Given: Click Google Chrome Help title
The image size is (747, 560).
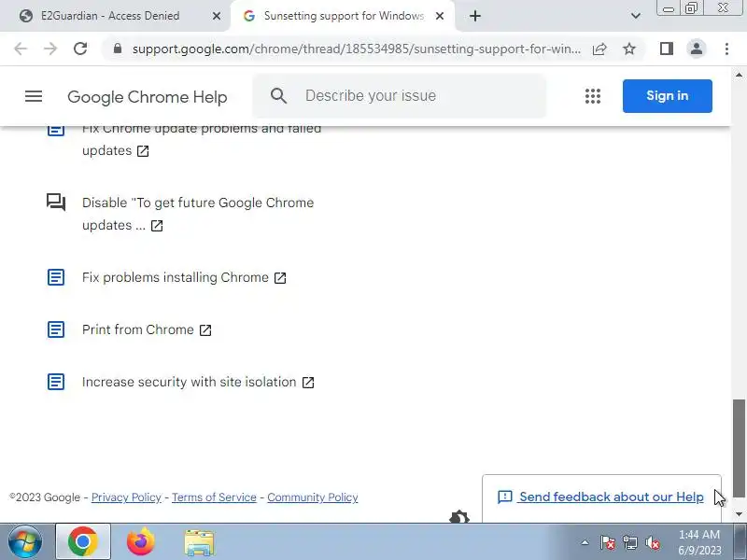Looking at the screenshot, I should point(148,97).
